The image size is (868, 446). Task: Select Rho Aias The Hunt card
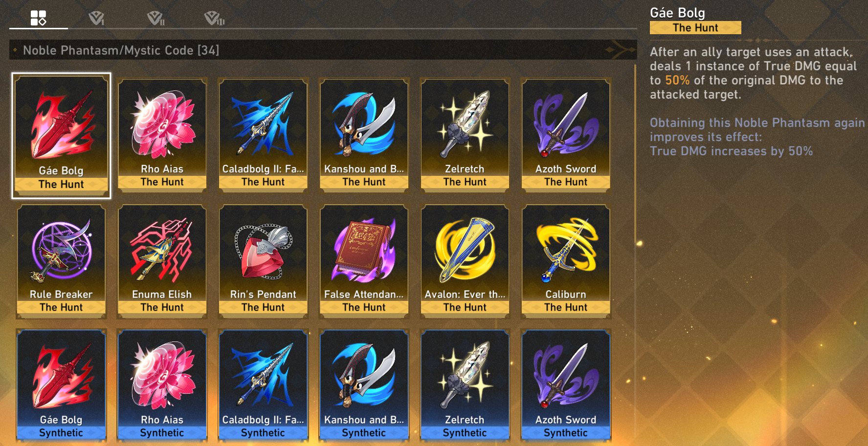tap(162, 134)
